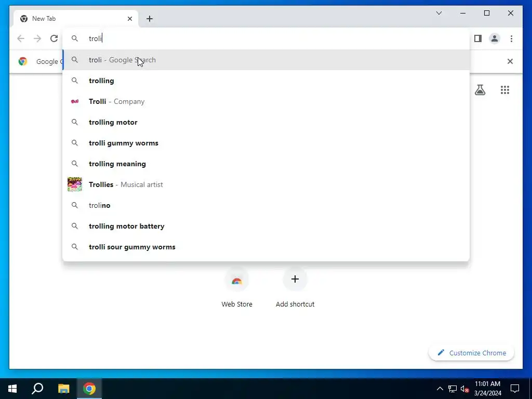Select 'trolling meaning' suggestion
This screenshot has width=532, height=399.
(x=266, y=164)
